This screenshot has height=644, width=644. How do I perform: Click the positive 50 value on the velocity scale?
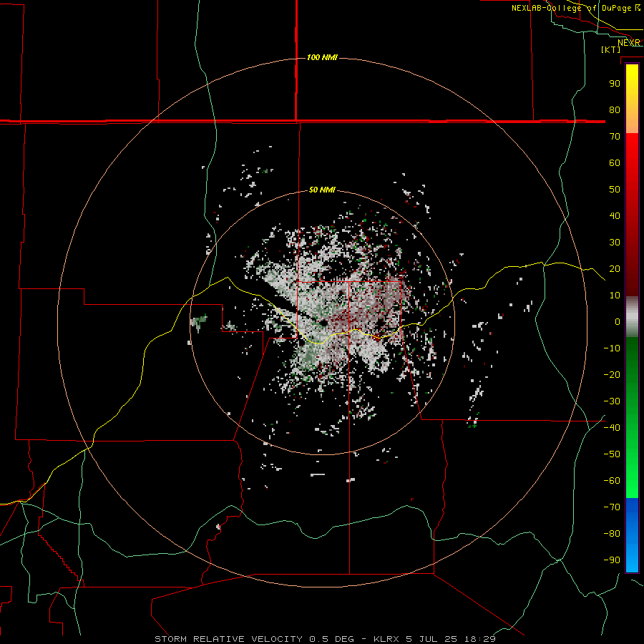tap(615, 190)
